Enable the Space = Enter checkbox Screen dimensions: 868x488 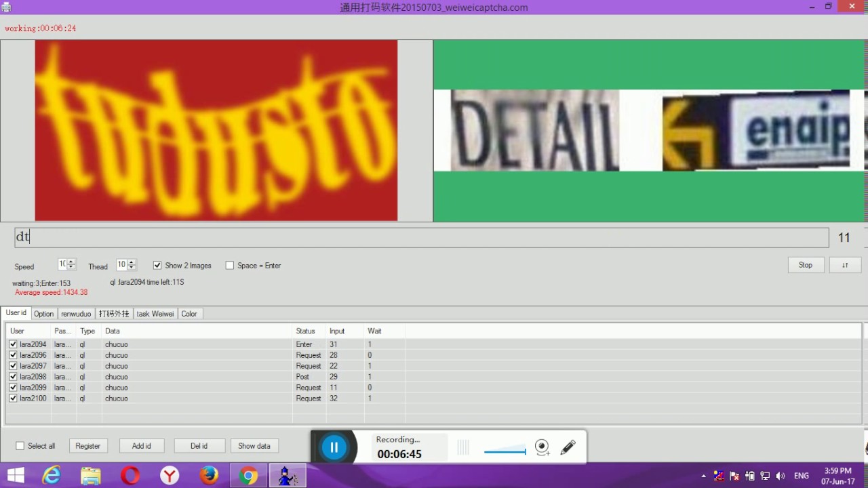pos(230,266)
